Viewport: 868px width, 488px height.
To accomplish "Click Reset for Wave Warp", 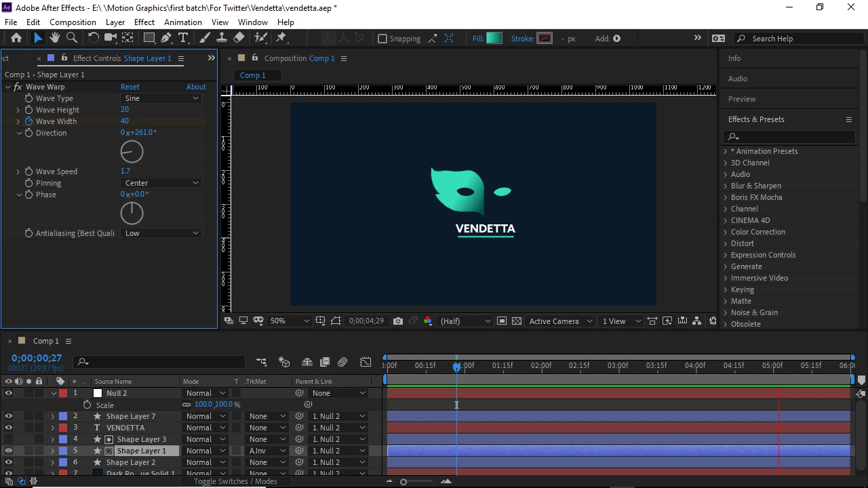I will (x=130, y=87).
